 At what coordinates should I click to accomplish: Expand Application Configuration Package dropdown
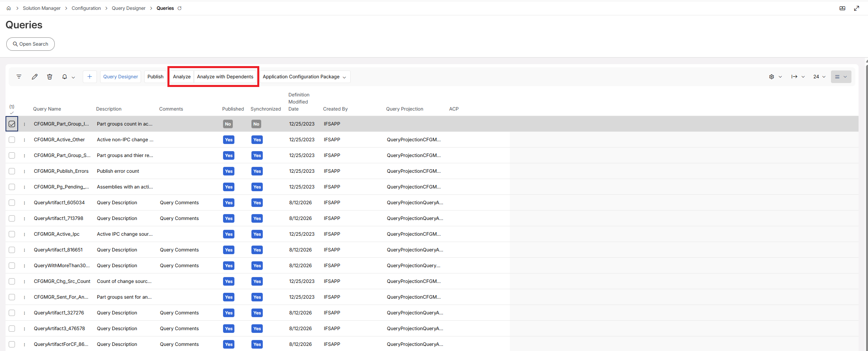click(x=305, y=77)
